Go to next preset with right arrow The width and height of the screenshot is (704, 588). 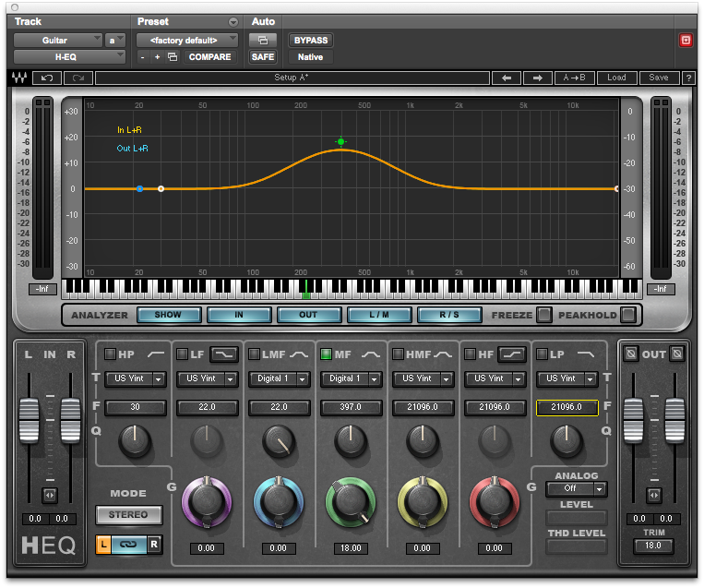coord(537,78)
